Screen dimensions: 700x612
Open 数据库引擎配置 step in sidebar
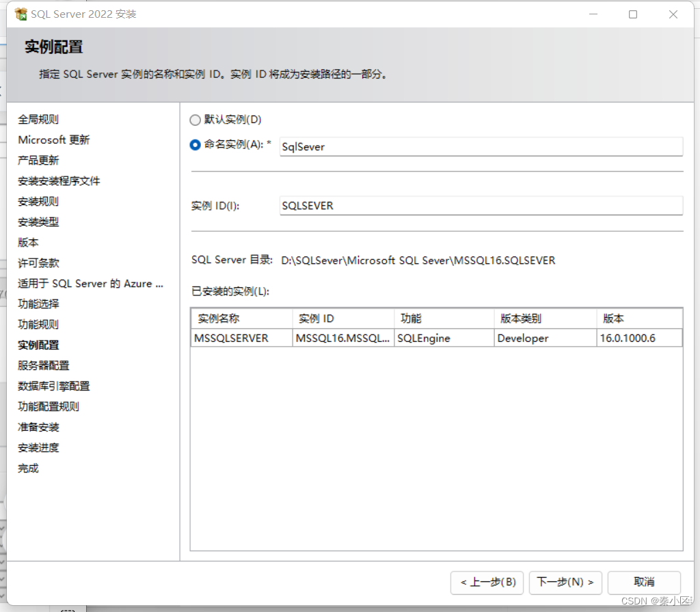tap(54, 386)
